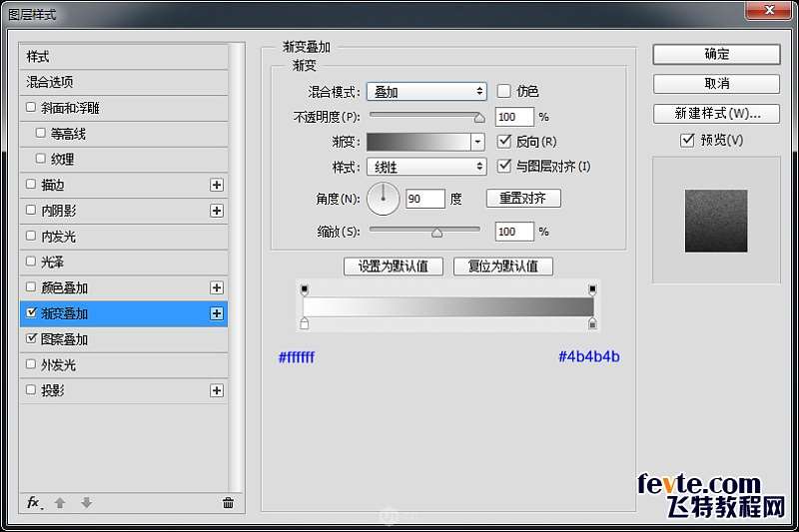799x532 pixels.
Task: Click the plus icon beside 内阴影
Action: coord(216,211)
